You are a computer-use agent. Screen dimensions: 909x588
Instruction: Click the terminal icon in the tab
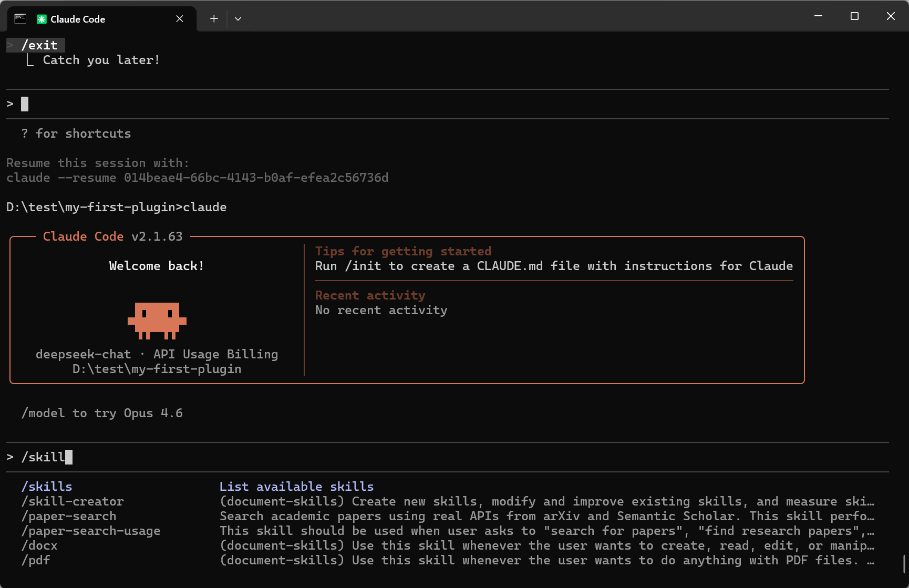[x=20, y=19]
